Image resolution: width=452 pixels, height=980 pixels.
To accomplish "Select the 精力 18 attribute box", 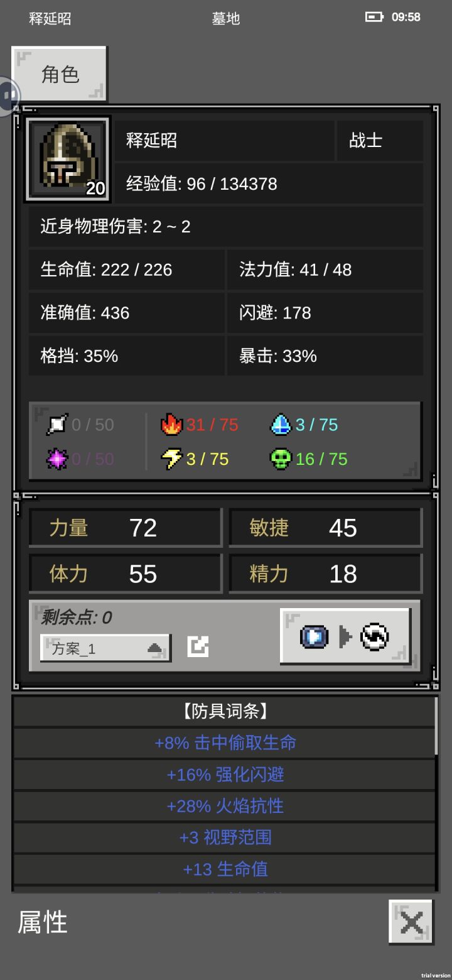I will [326, 574].
